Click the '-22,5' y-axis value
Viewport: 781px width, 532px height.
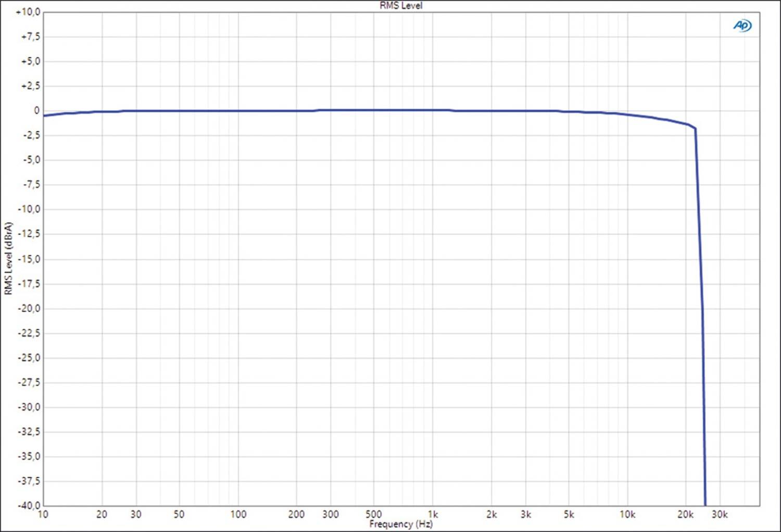click(x=29, y=333)
